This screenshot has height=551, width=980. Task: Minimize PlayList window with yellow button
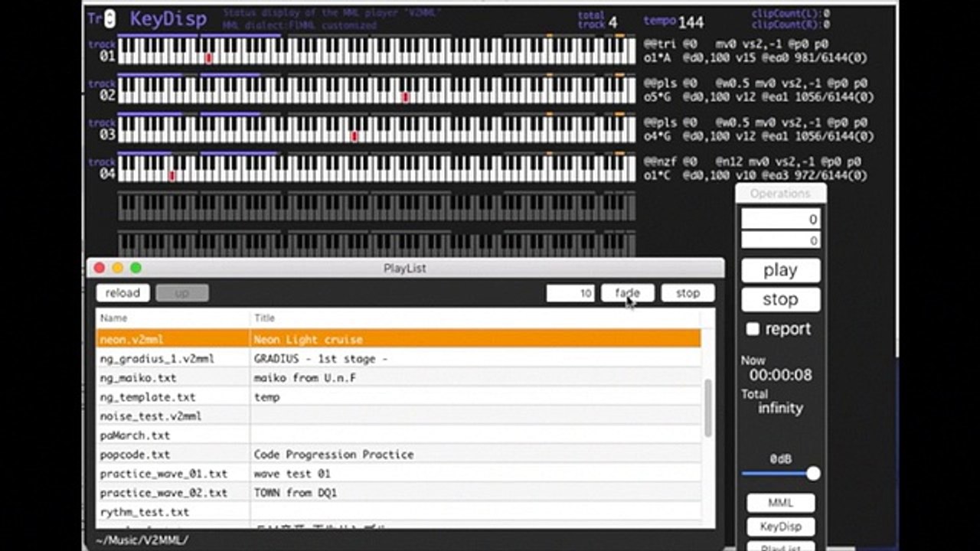[117, 268]
